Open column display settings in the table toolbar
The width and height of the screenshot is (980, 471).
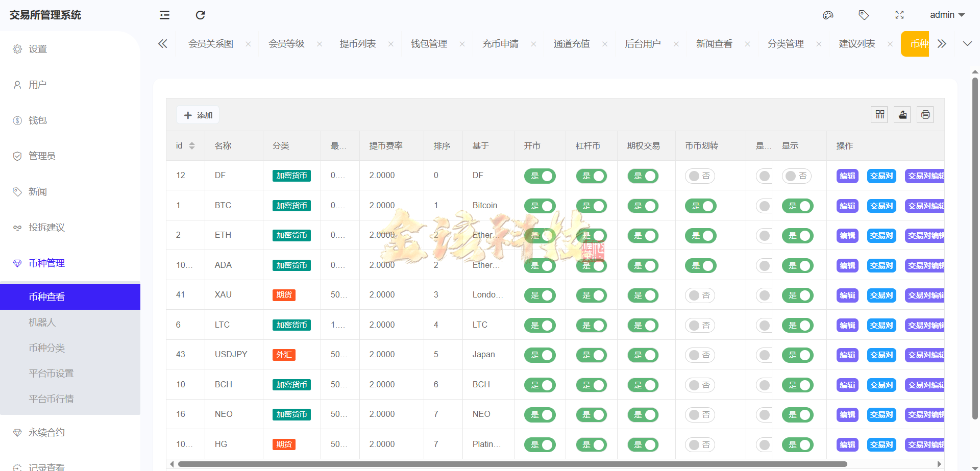[x=879, y=114]
